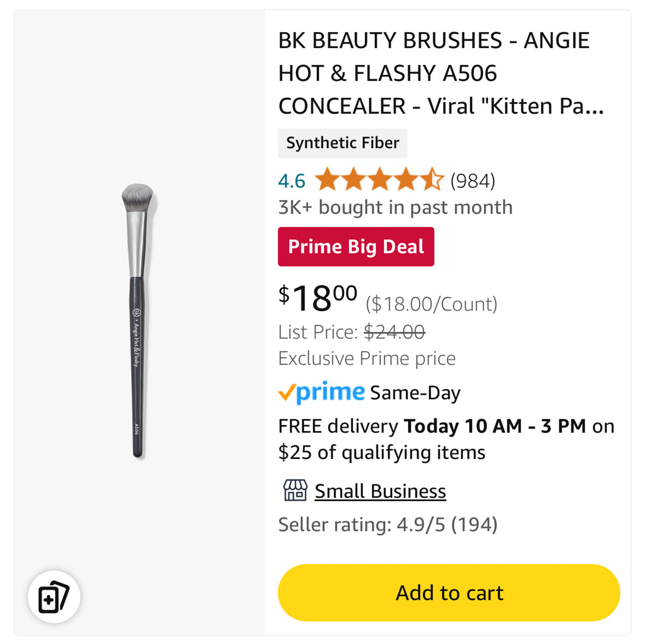Click the Small Business storefront icon
The height and width of the screenshot is (644, 645).
[x=295, y=490]
